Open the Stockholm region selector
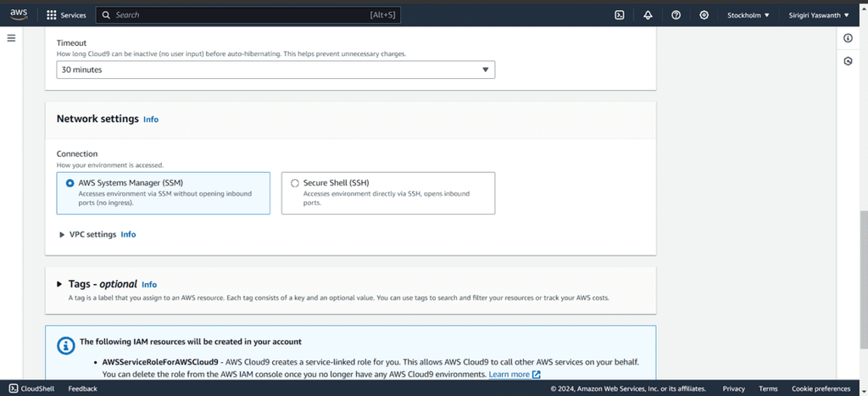 pos(748,15)
